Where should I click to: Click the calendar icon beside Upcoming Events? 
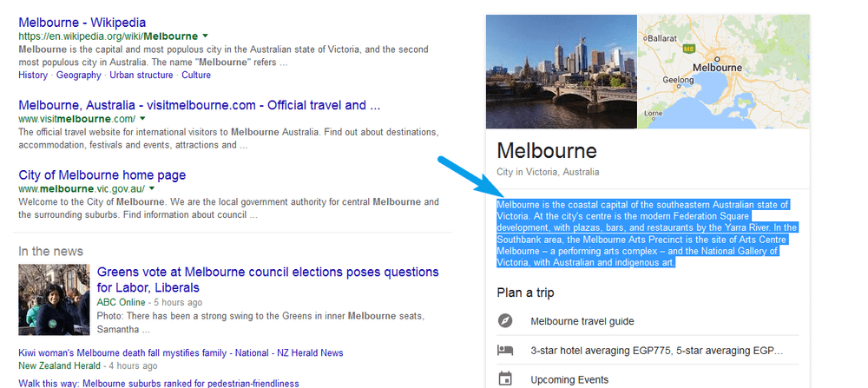coord(505,379)
